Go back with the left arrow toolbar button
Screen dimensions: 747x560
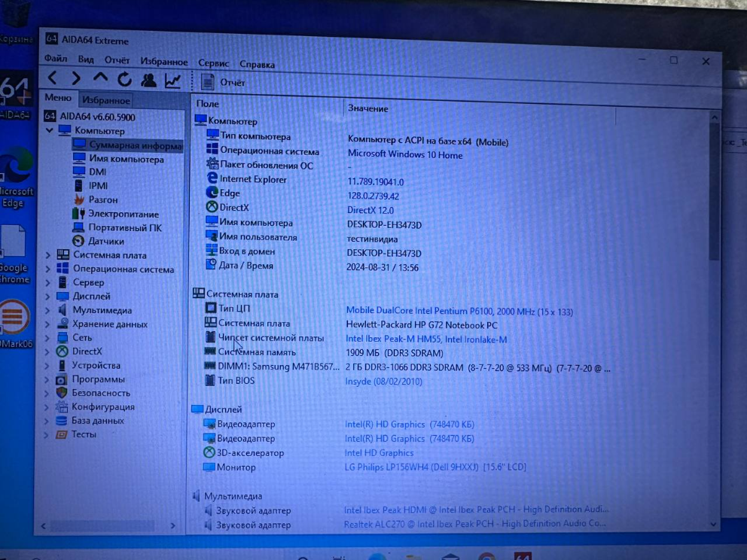tap(53, 78)
